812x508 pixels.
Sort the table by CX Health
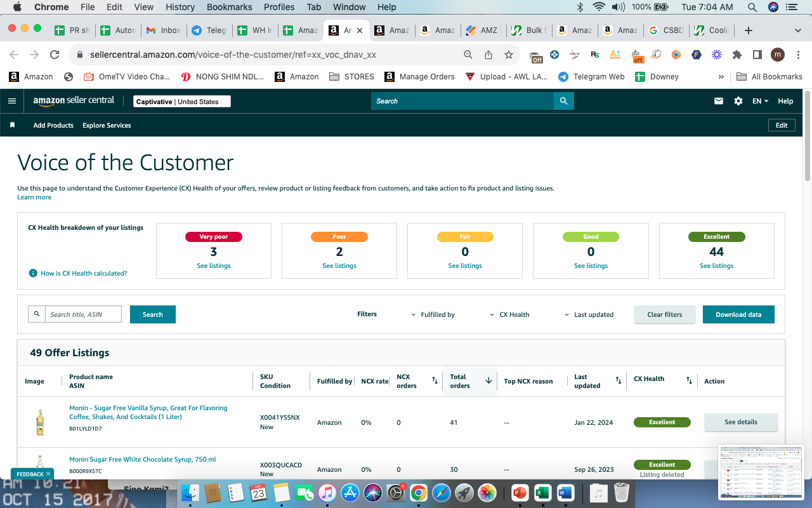pyautogui.click(x=689, y=380)
